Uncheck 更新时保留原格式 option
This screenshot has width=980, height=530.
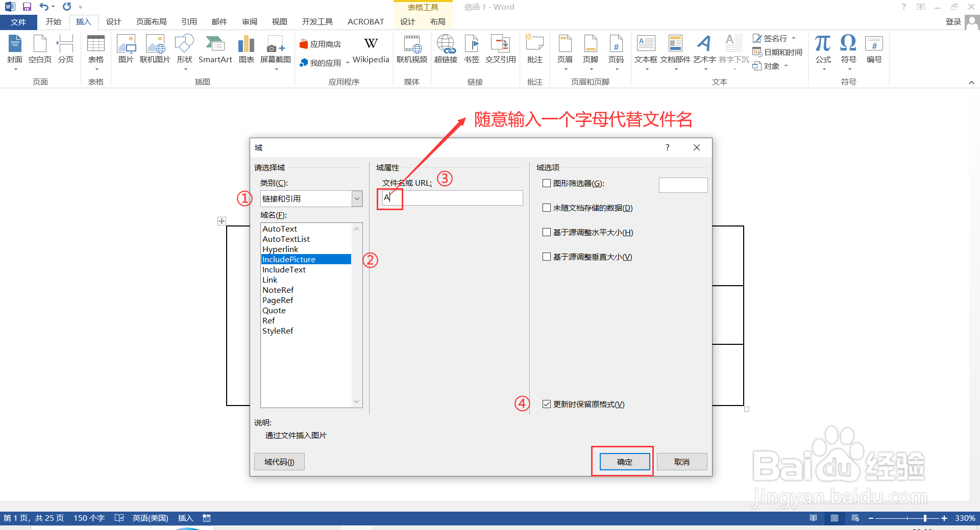coord(546,404)
